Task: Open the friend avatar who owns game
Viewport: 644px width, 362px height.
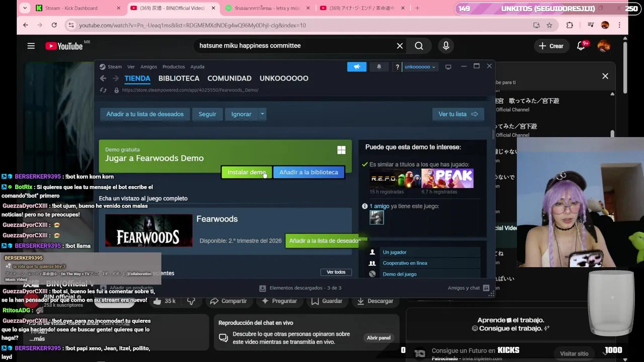Action: (x=376, y=217)
